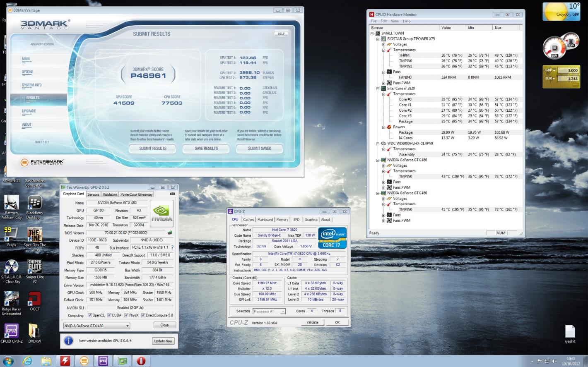Collapse the BIOSTAR Group TPOWER X79 node
Screen dimensions: 588x367
[378, 39]
